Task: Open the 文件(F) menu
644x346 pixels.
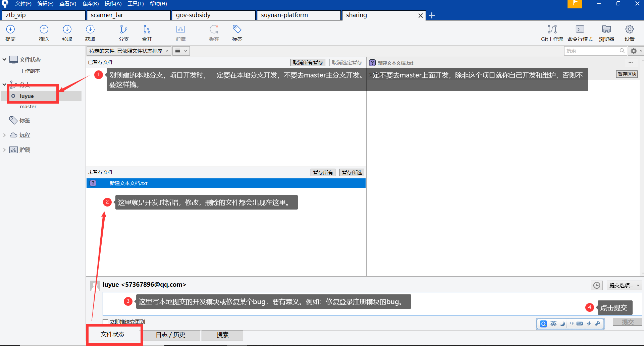Action: coord(23,4)
